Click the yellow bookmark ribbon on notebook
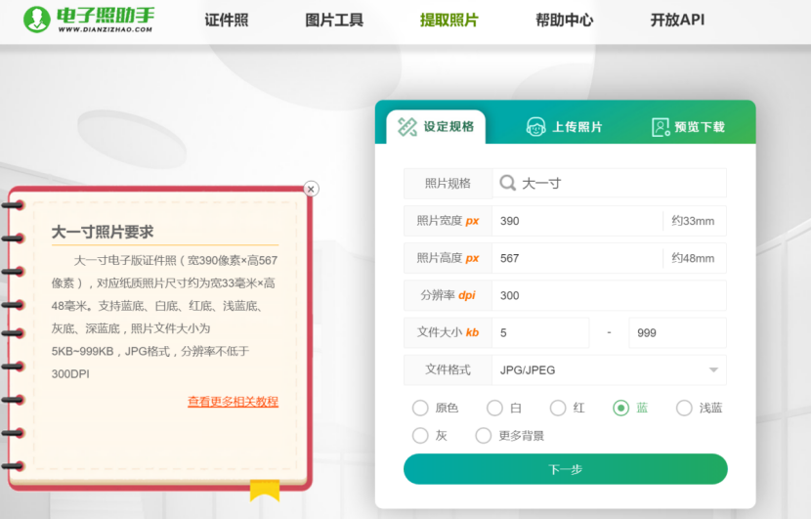The height and width of the screenshot is (519, 812). 264,489
